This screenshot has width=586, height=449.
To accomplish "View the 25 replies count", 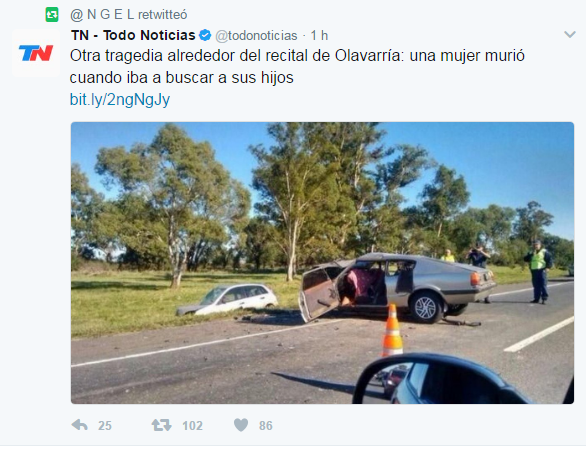I will coord(105,425).
